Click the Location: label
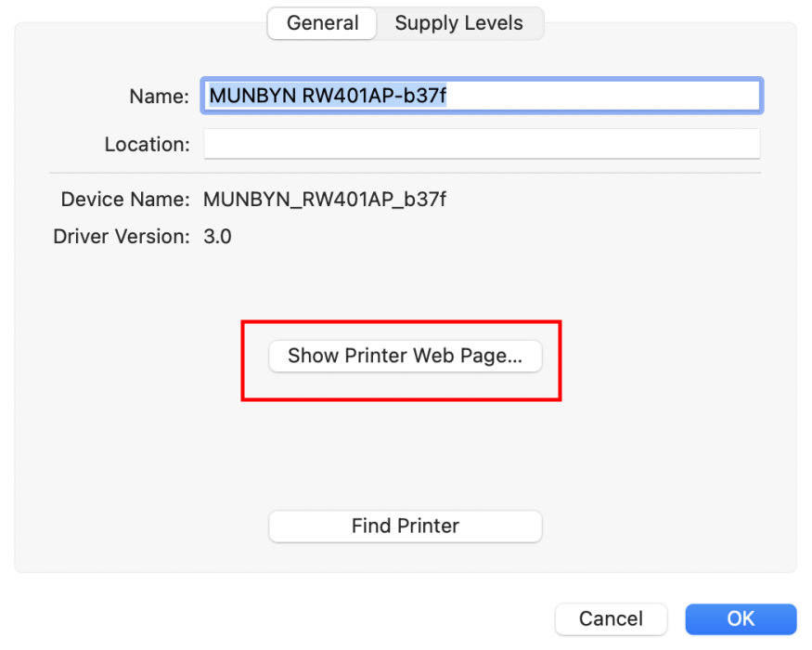 pyautogui.click(x=147, y=145)
